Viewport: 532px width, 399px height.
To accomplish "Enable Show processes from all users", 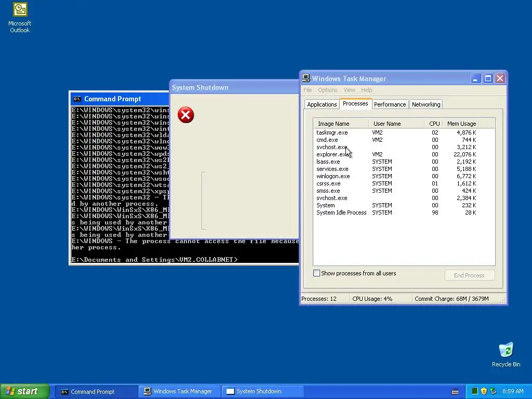I will [316, 273].
